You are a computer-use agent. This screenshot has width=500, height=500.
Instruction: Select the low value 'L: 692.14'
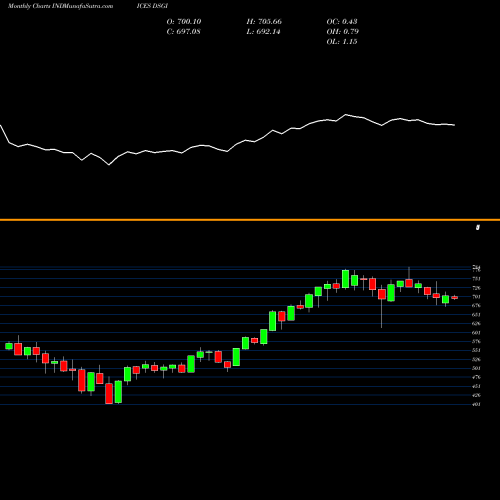click(263, 32)
